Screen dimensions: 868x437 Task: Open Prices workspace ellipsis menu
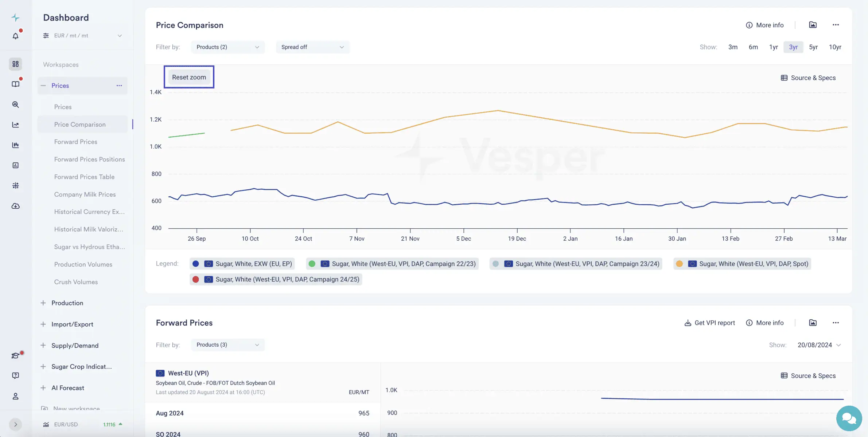pyautogui.click(x=119, y=86)
